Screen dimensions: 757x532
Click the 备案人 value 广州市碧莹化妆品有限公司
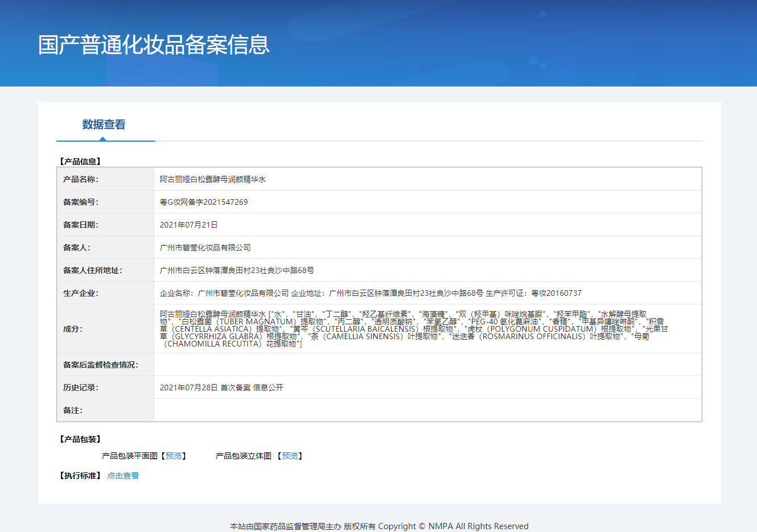[205, 248]
